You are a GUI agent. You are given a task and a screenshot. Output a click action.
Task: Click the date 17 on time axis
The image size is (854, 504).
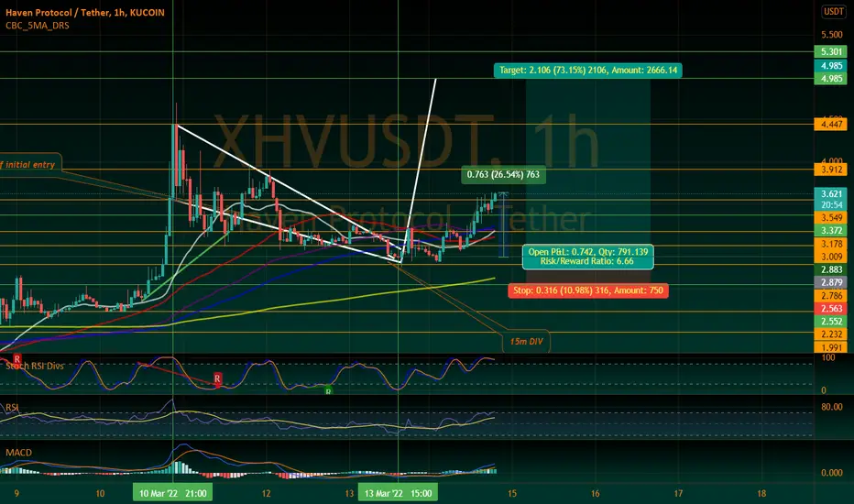tap(679, 494)
